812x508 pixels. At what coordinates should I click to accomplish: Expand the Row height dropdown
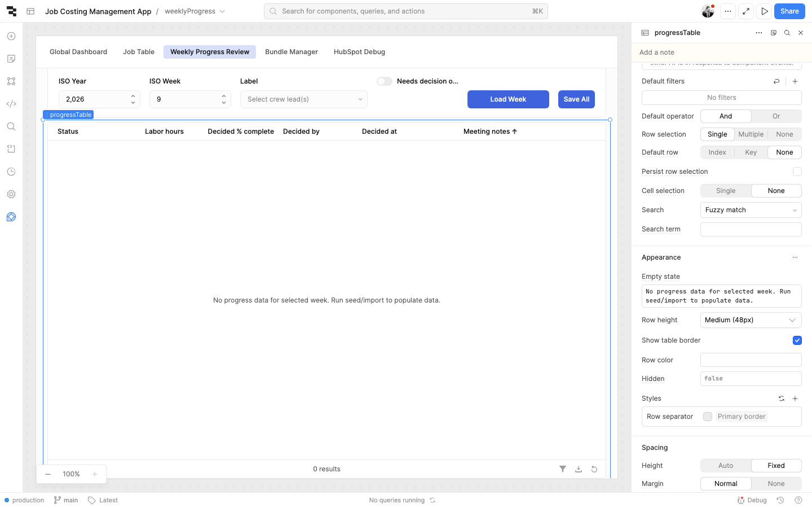[x=751, y=320]
